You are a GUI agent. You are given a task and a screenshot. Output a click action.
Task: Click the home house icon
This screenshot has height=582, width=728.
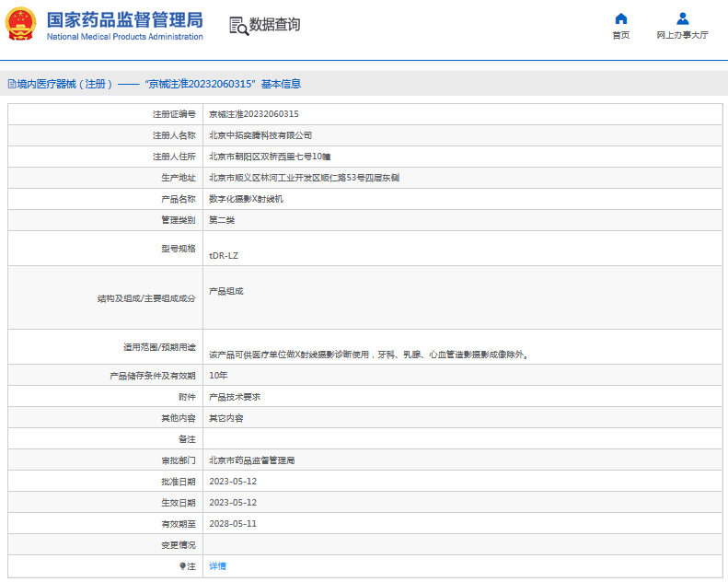[x=621, y=18]
